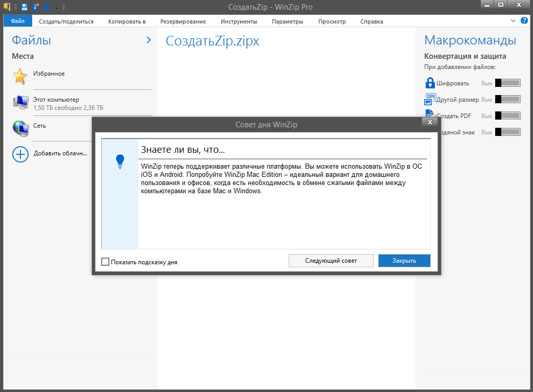Click the Save floppy disk icon
The width and height of the screenshot is (533, 392).
point(24,7)
